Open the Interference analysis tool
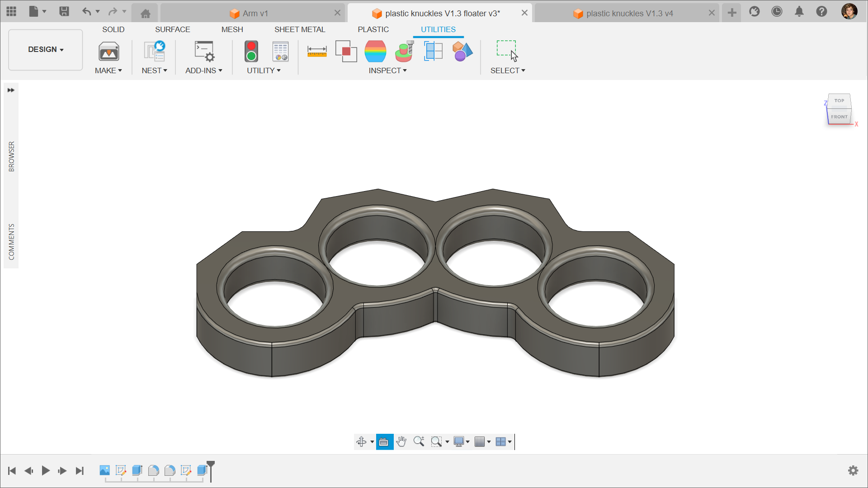This screenshot has height=488, width=868. 346,52
